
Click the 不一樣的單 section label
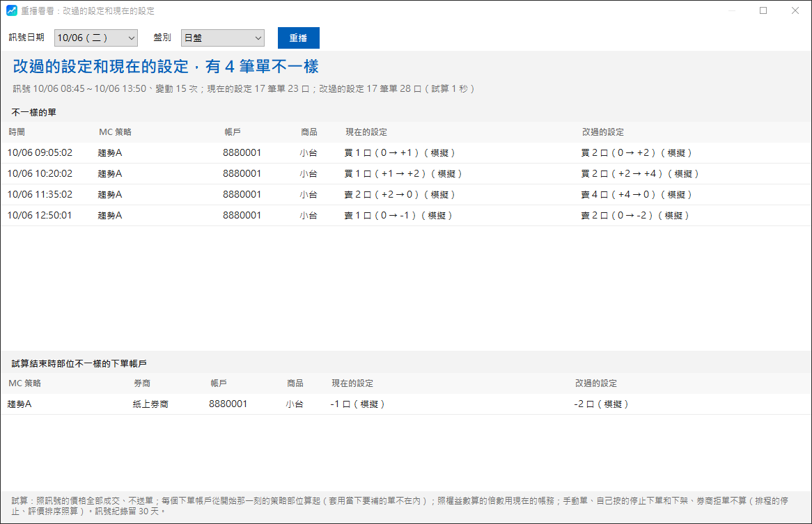coord(33,112)
